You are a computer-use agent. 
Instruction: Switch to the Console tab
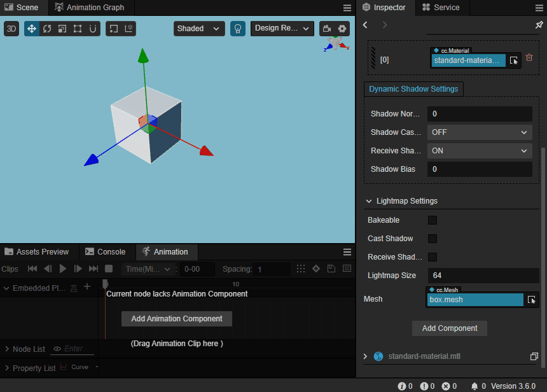click(106, 252)
